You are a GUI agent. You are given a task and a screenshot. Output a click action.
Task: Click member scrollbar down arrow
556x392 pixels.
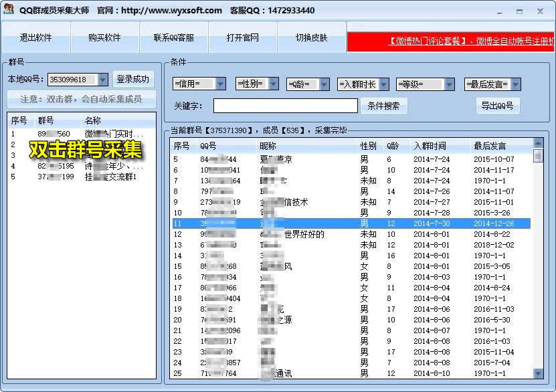click(x=538, y=373)
